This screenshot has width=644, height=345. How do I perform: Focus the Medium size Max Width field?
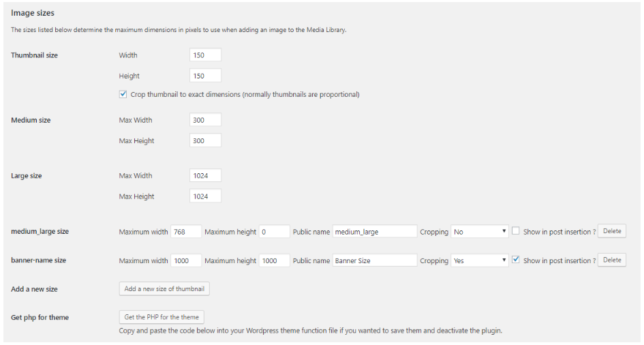pos(205,120)
